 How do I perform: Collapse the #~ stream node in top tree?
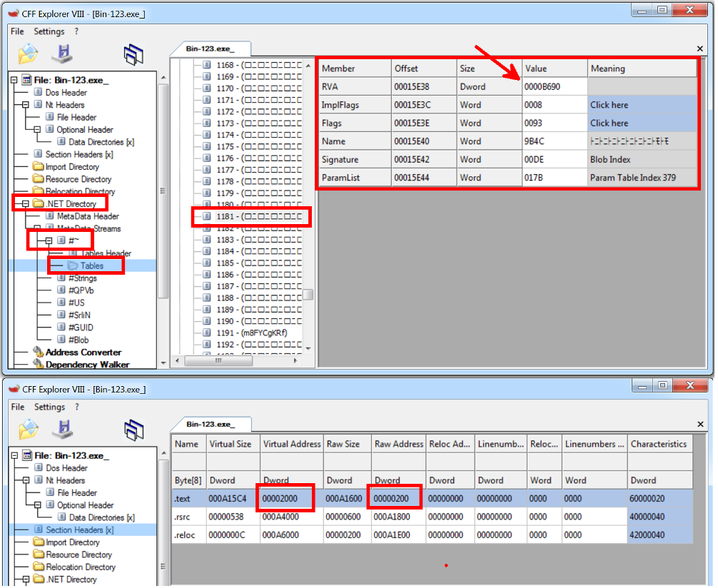click(x=49, y=241)
